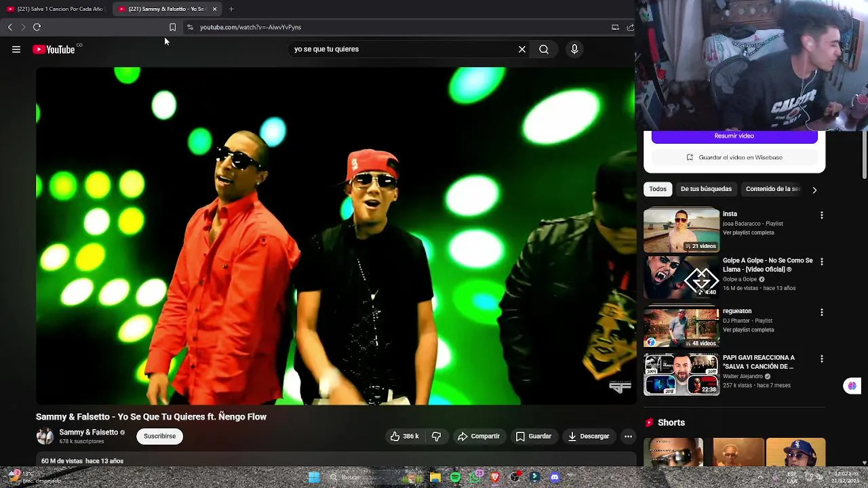Open options menu for the 'regueaton' playlist
Image resolution: width=868 pixels, height=488 pixels.
(822, 312)
